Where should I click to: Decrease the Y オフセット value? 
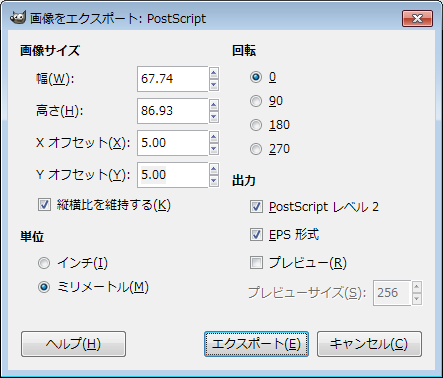214,181
